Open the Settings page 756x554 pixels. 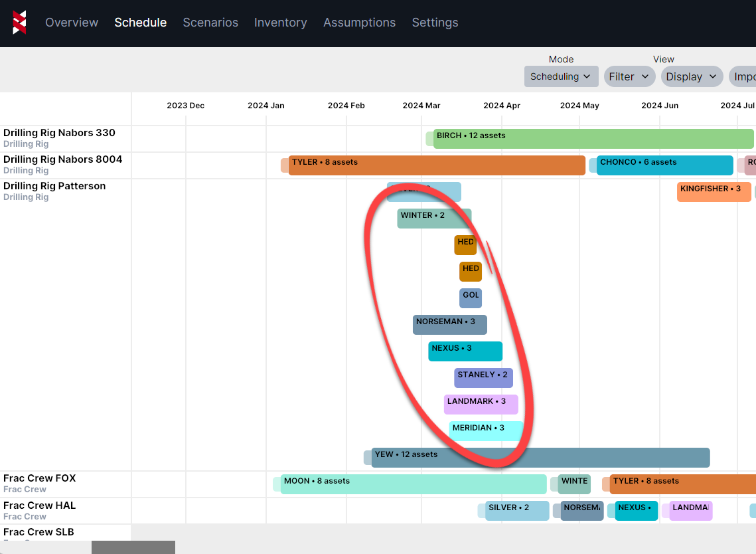[x=435, y=23]
